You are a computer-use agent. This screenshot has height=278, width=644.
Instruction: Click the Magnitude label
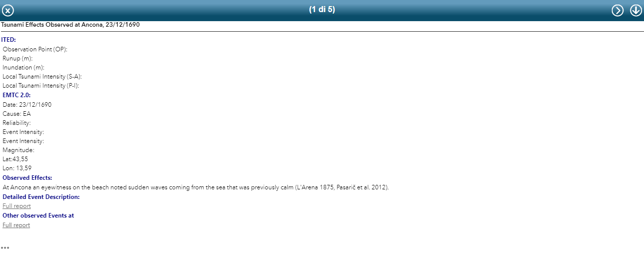(x=19, y=150)
